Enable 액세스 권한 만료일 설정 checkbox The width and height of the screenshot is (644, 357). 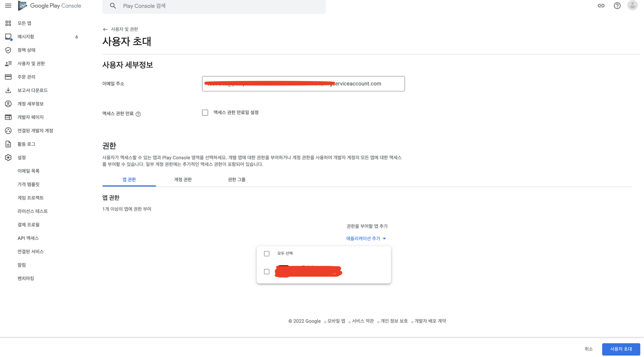[205, 113]
